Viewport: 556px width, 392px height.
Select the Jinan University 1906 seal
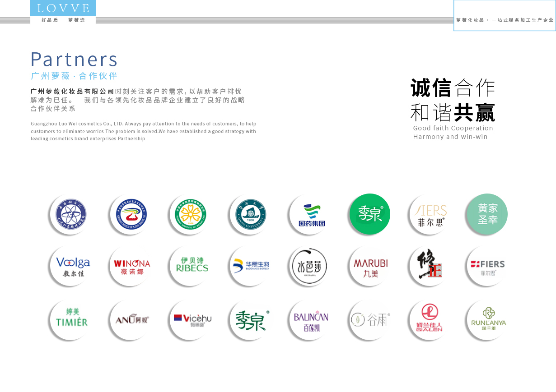[250, 214]
